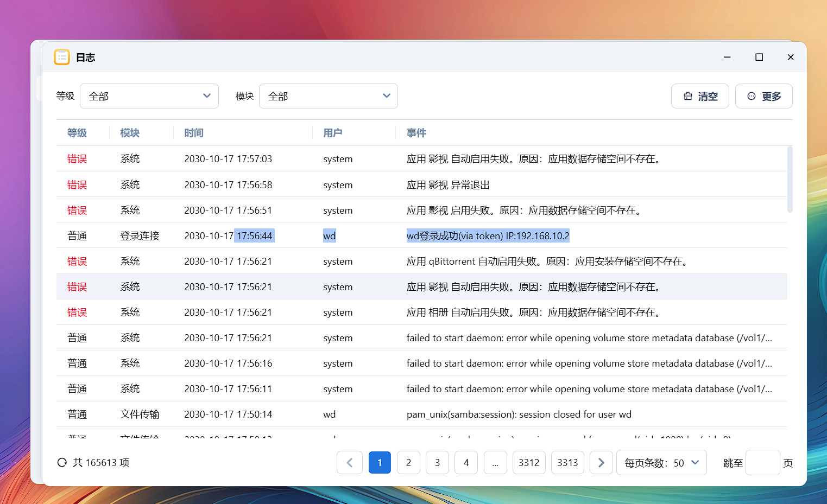Click the 清空 clear logs button
The height and width of the screenshot is (504, 827).
click(700, 96)
